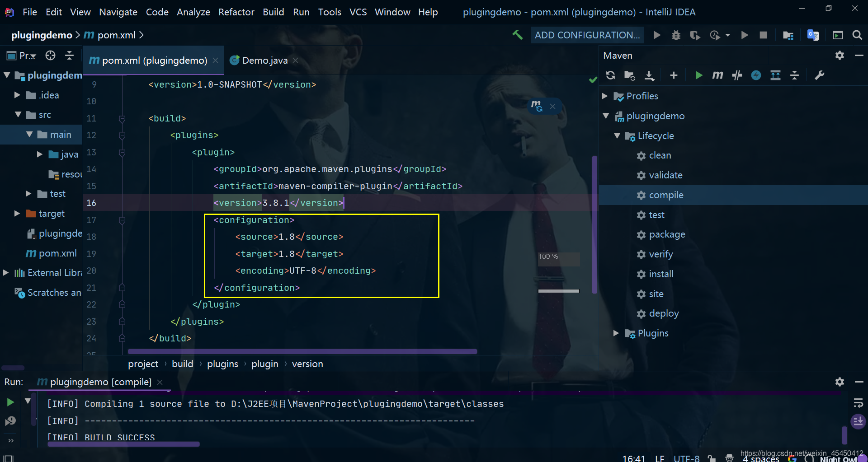
Task: Toggle Scroll to End in Run console
Action: point(858,421)
